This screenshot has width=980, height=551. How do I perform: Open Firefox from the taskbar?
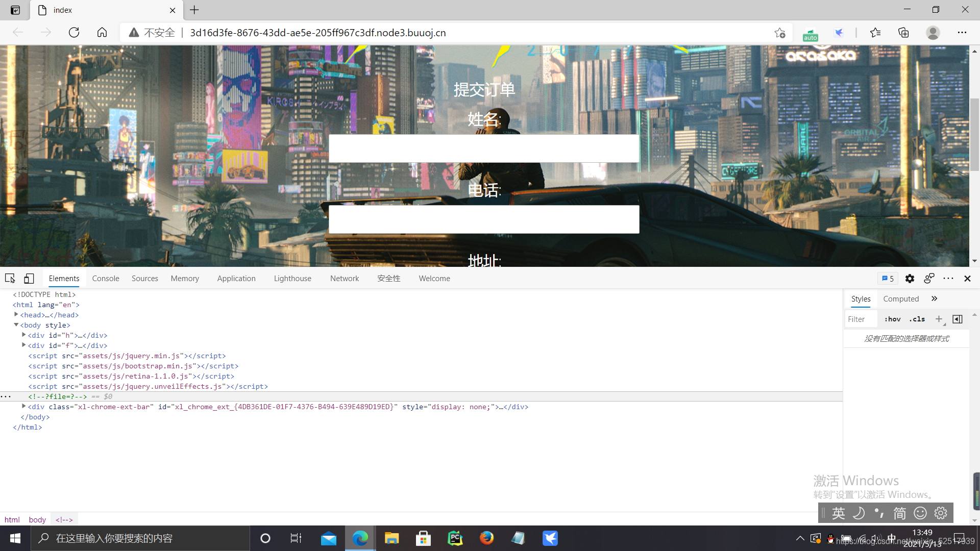(486, 538)
